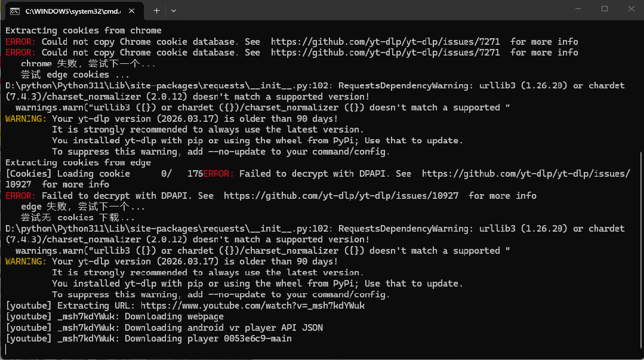Open the issues/7271 link in the second ERROR line
The width and height of the screenshot is (644, 360).
click(385, 53)
